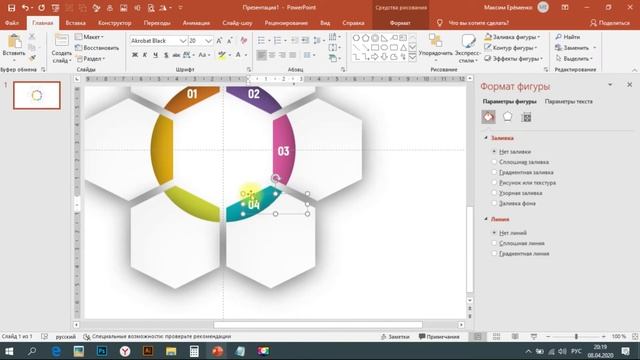Open Примечания comments in status bar

[439, 337]
